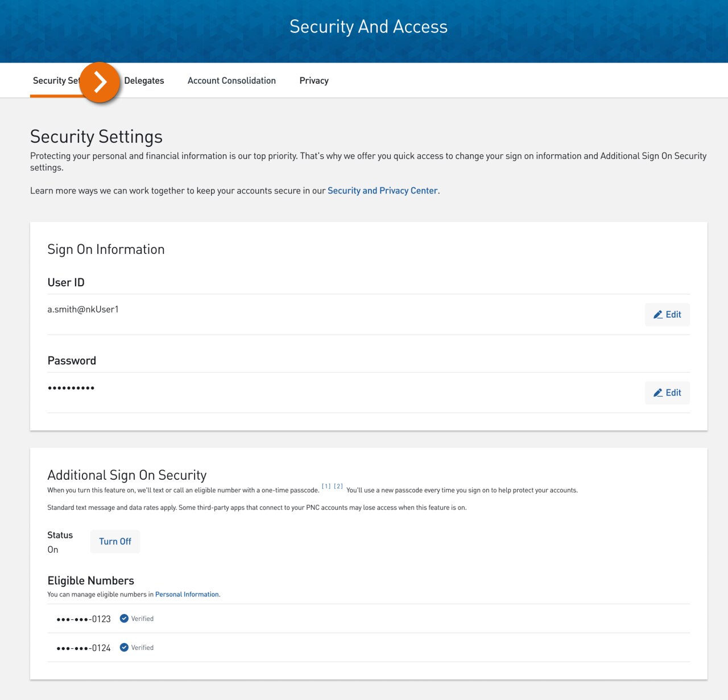Select the Privacy tab
This screenshot has height=700, width=728.
(x=313, y=80)
